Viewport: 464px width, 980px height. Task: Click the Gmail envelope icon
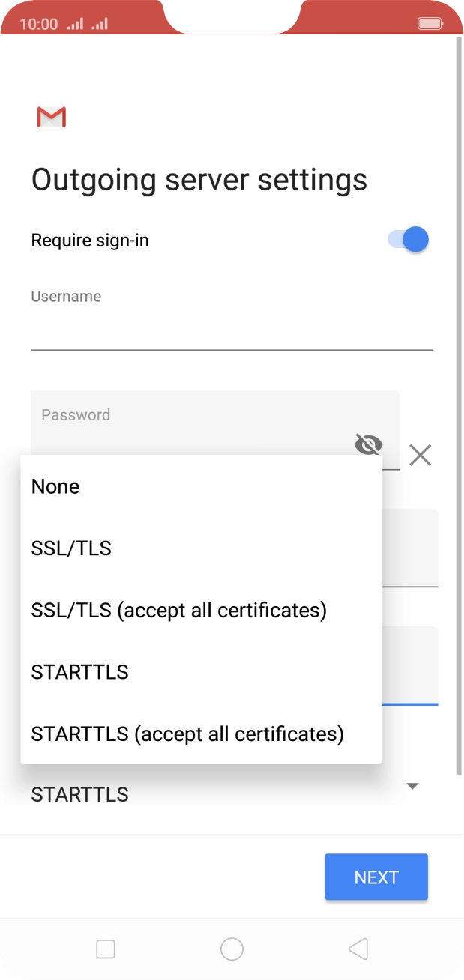click(x=50, y=117)
